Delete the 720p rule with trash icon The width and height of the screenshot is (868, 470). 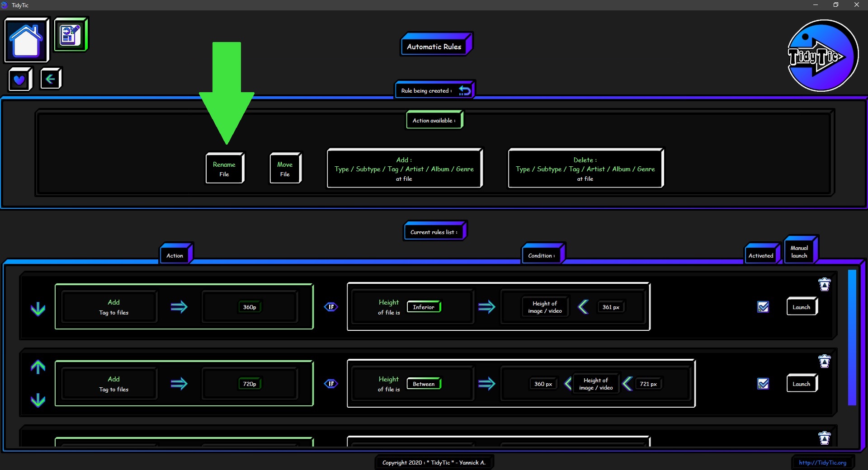[x=824, y=362]
